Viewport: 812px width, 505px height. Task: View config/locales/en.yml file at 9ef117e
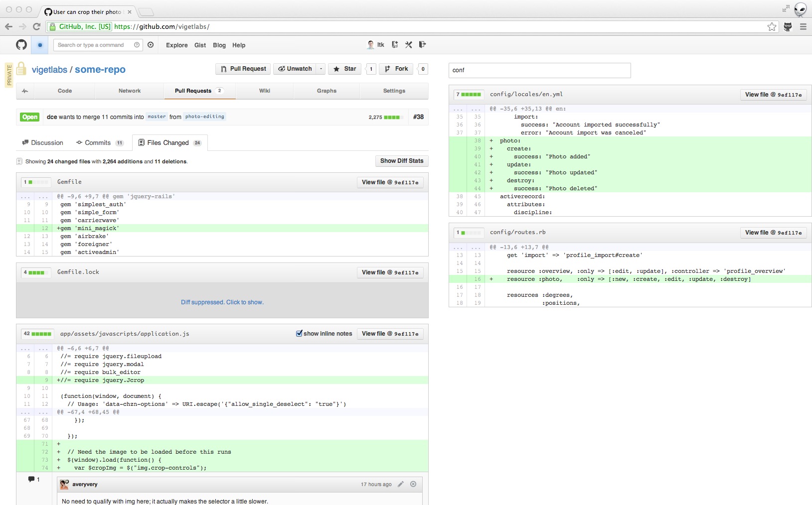[x=774, y=95]
